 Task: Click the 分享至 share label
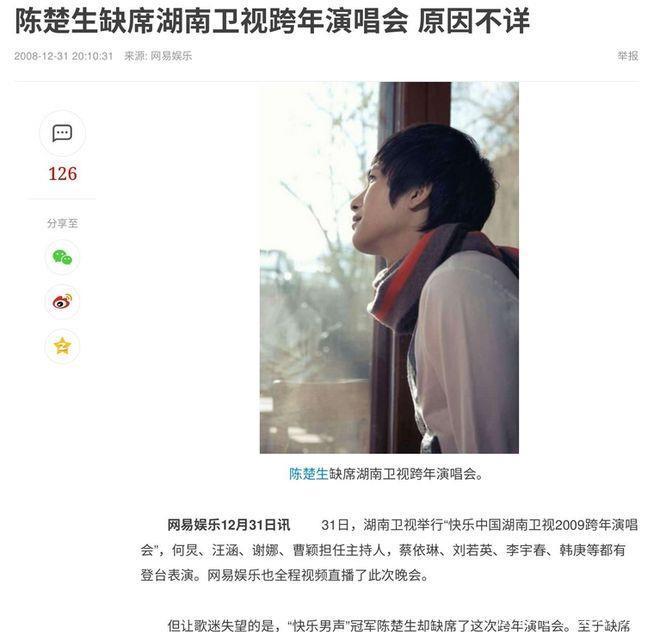(x=63, y=223)
